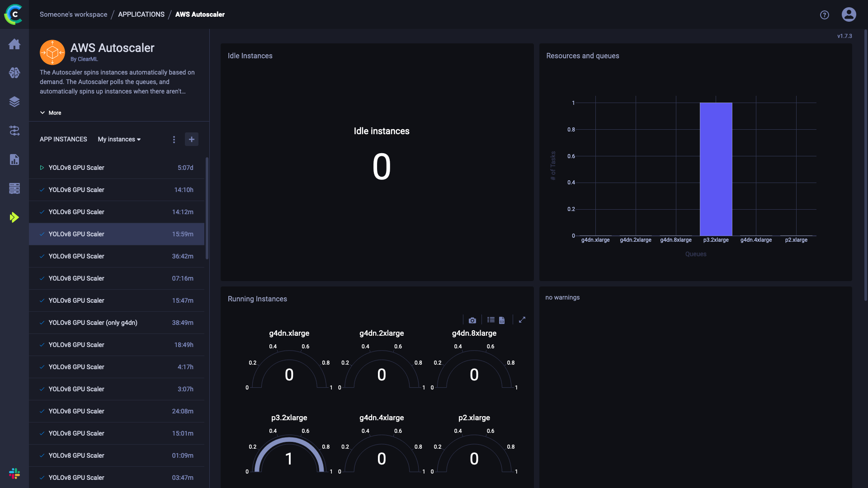Click the p3.2xlarge bar in Resources chart
This screenshot has width=868, height=488.
click(x=716, y=169)
